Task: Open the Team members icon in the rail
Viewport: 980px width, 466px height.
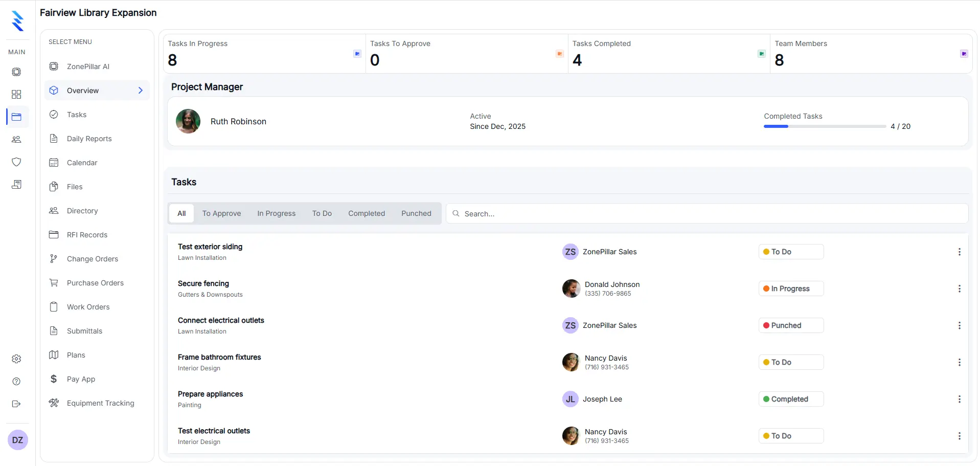Action: coord(17,140)
